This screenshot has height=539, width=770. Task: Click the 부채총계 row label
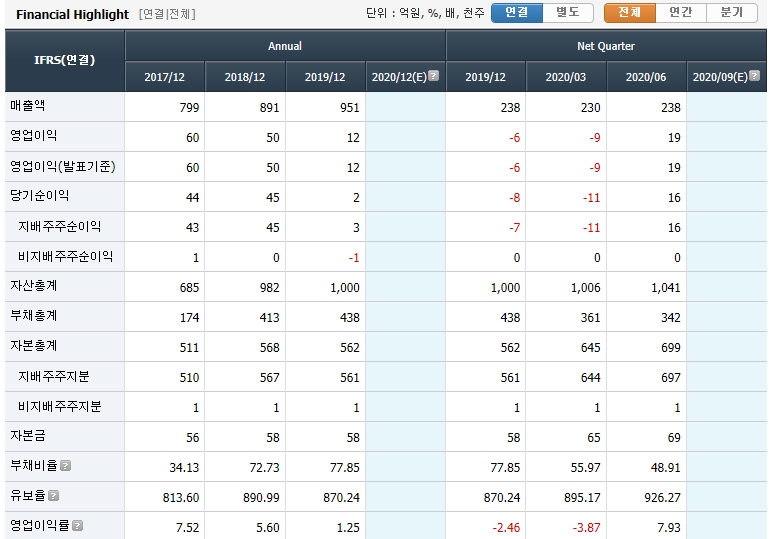click(34, 316)
